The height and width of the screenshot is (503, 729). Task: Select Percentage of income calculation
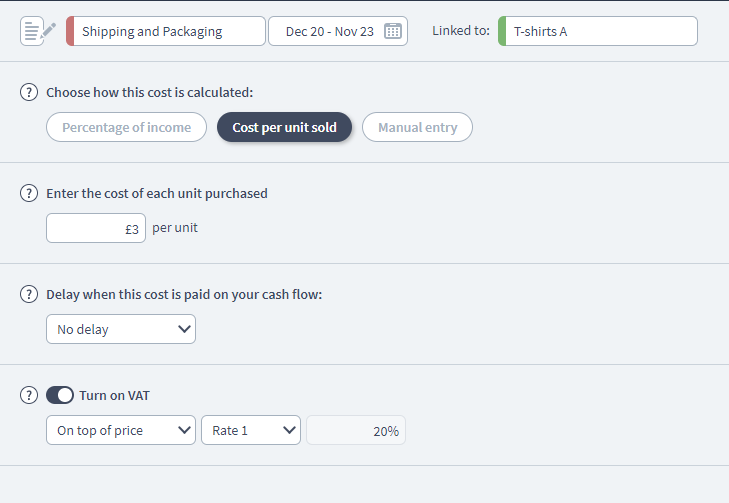[126, 127]
